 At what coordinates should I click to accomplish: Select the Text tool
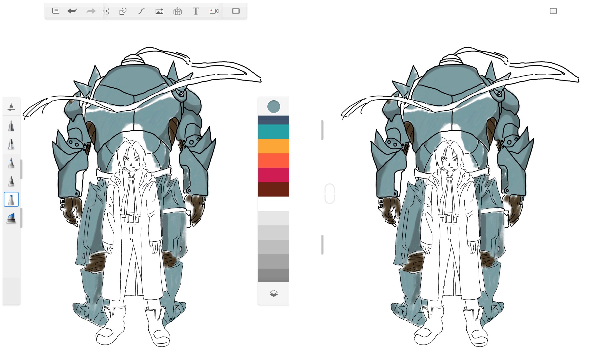196,11
